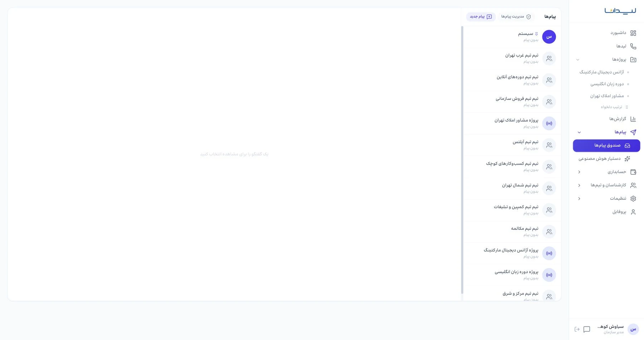
Task: Collapse the پیام‌ها chevron in sidebar
Action: tap(579, 132)
